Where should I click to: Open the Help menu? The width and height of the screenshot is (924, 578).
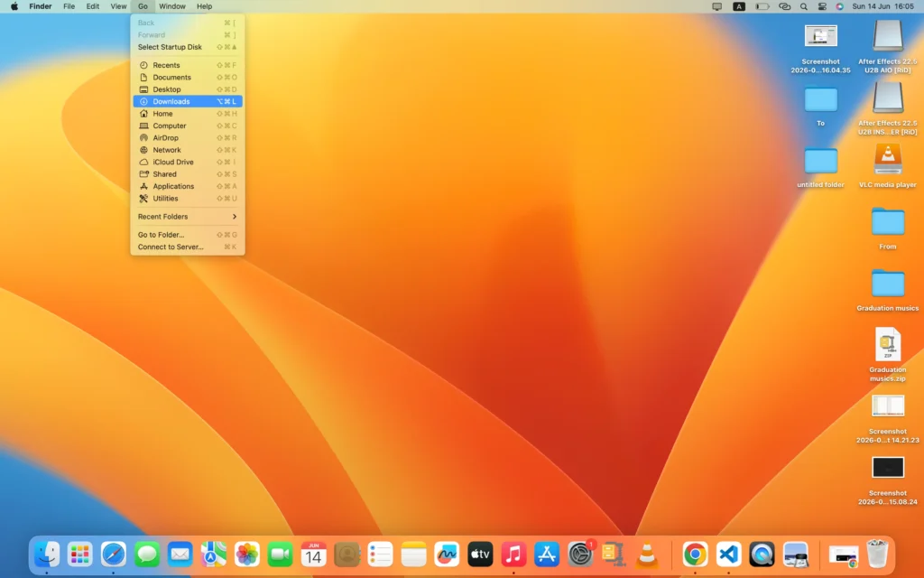point(205,6)
